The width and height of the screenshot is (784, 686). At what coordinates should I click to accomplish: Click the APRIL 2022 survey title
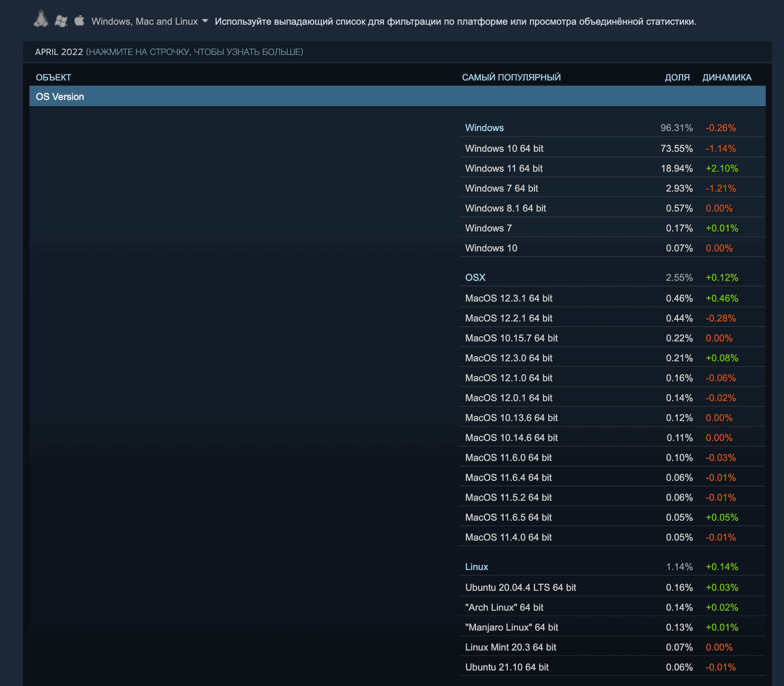[x=59, y=52]
